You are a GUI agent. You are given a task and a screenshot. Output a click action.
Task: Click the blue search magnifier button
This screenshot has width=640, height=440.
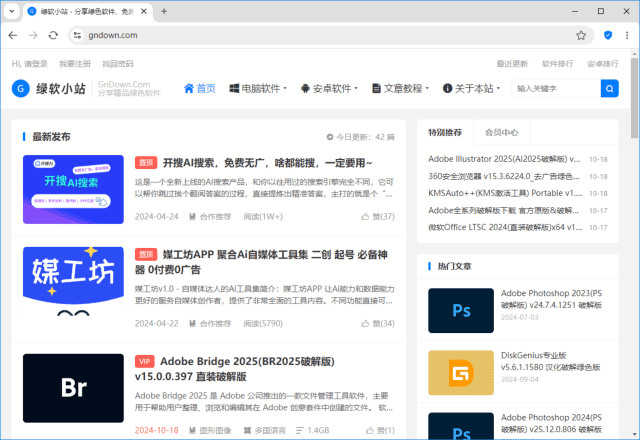(609, 88)
